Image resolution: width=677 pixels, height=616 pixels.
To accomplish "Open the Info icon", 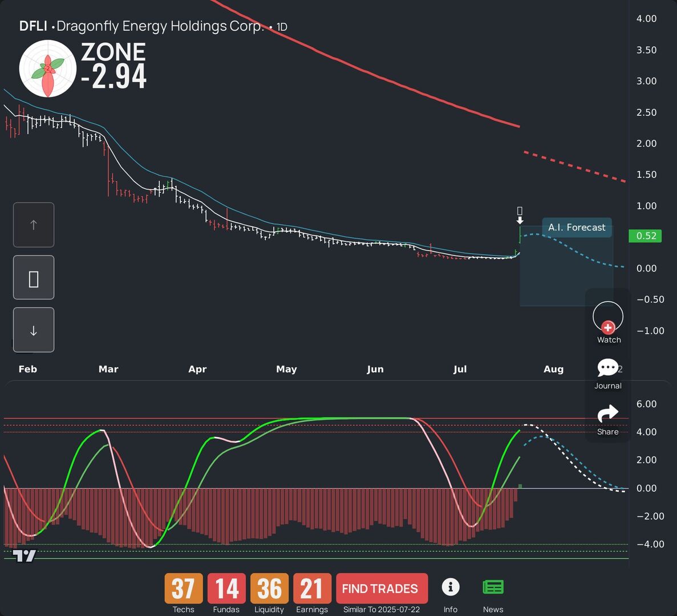I will tap(451, 587).
